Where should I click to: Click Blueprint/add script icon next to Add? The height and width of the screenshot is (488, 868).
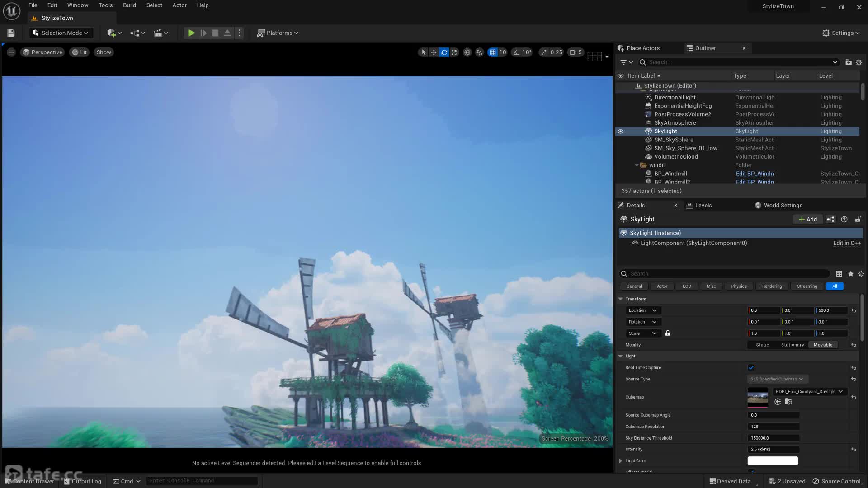831,219
